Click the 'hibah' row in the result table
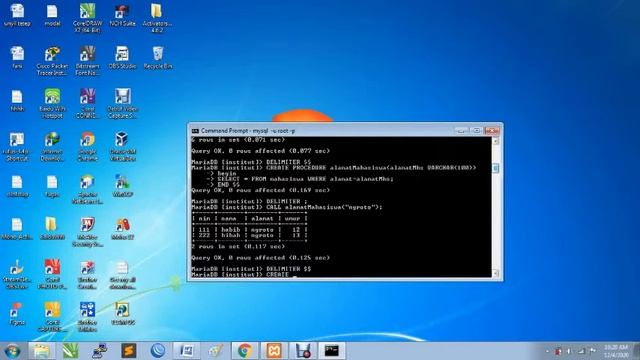This screenshot has height=360, width=640. click(x=249, y=236)
